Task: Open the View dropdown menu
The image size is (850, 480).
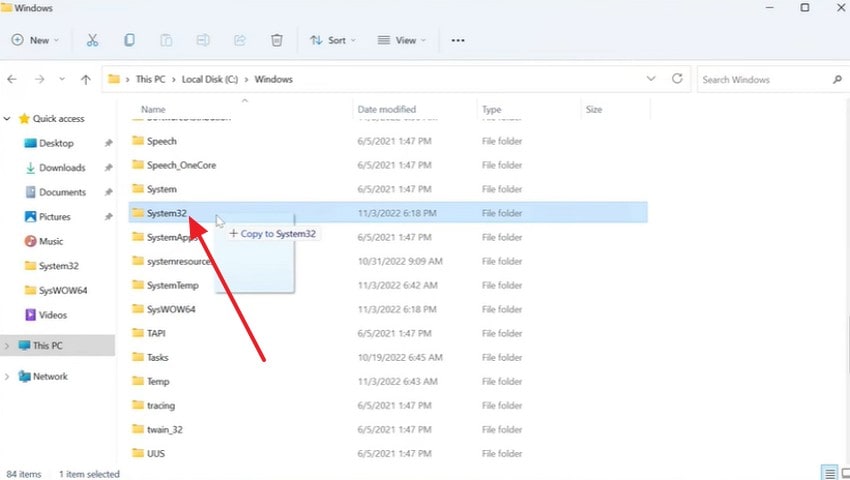Action: pos(402,40)
